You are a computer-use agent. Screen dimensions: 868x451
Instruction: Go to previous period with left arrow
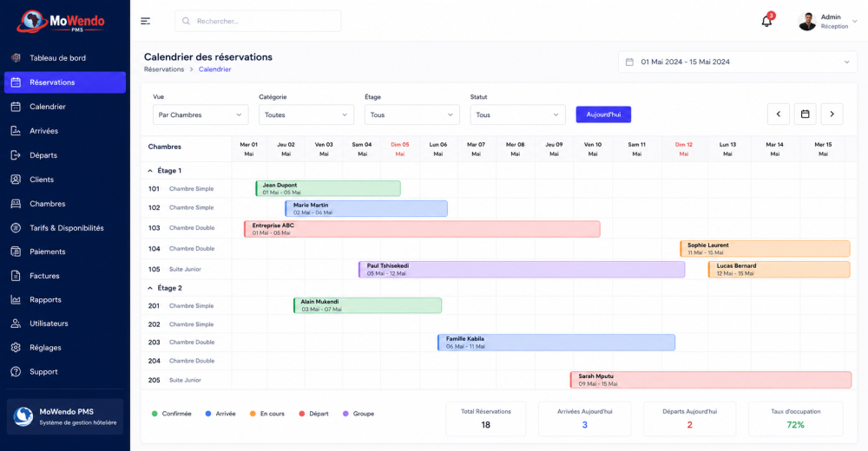click(x=779, y=114)
